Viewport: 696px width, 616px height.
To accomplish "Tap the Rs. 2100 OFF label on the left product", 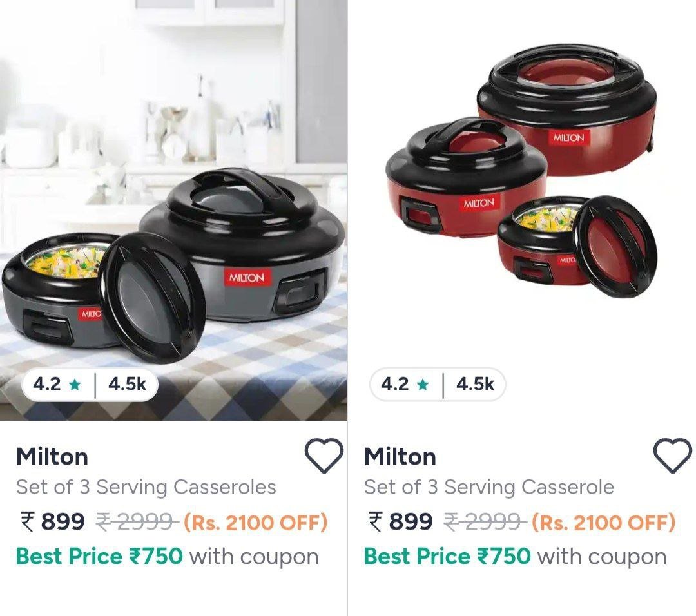I will point(256,523).
